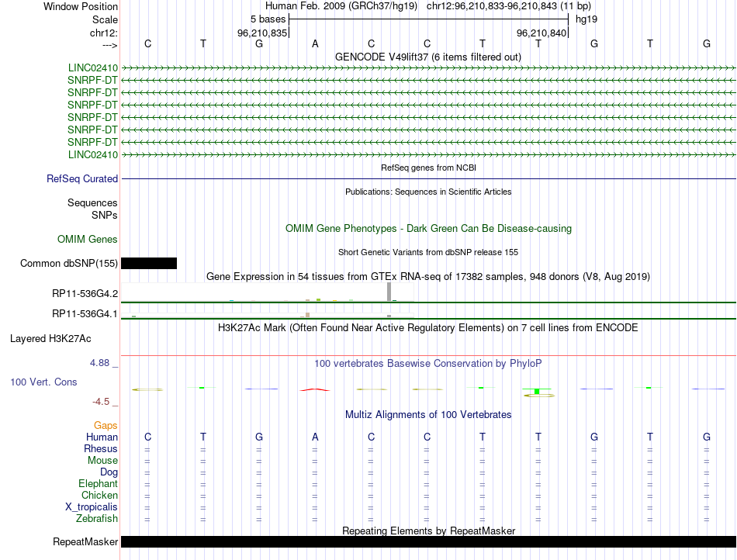This screenshot has height=560, width=737.
Task: Click the Human Feb. 2009 (GRCh37/hg19) text
Action: 341,6
